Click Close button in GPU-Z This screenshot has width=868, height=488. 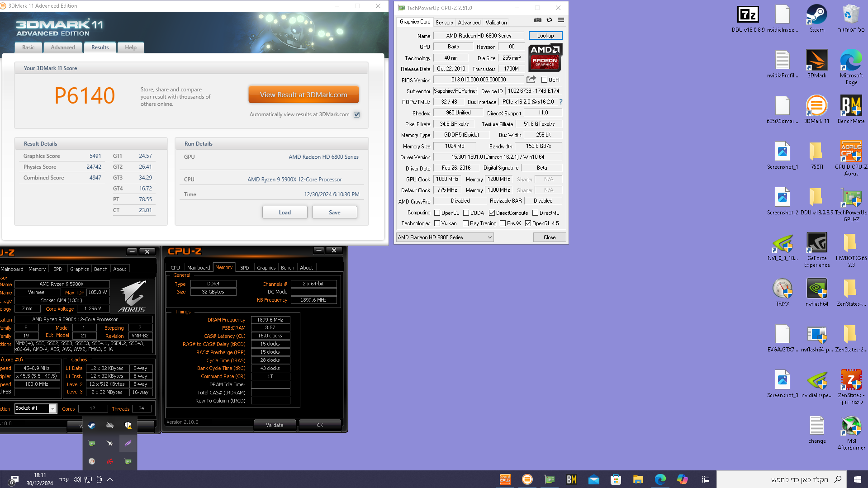point(550,237)
